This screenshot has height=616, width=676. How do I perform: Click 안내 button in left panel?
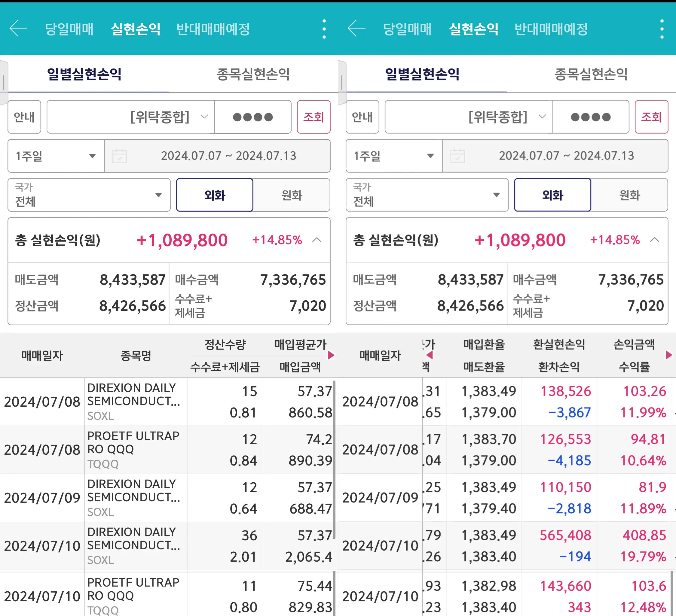pos(24,117)
